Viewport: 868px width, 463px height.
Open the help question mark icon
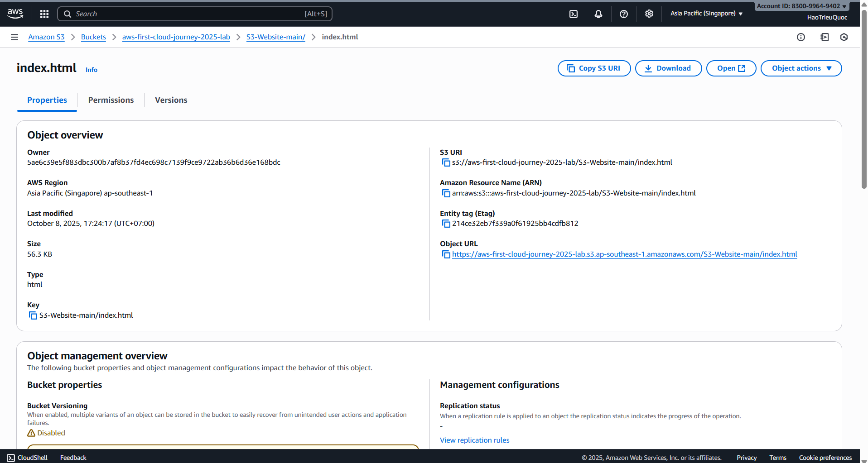[623, 14]
